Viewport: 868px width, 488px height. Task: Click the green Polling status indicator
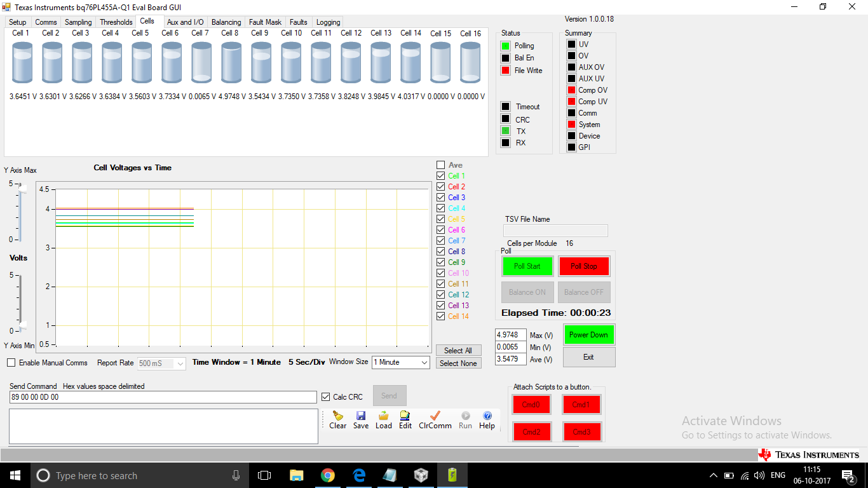click(x=506, y=46)
